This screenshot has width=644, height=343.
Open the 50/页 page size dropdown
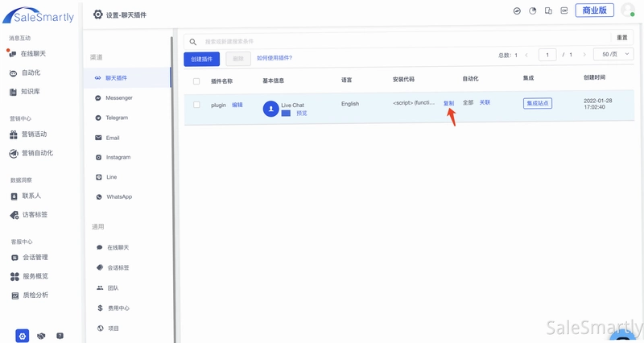tap(613, 54)
